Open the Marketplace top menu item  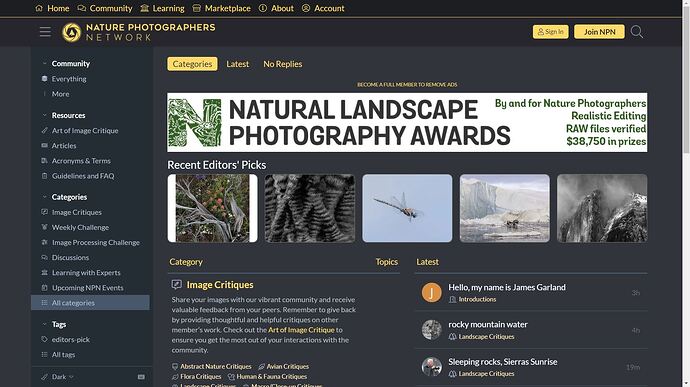(x=221, y=8)
